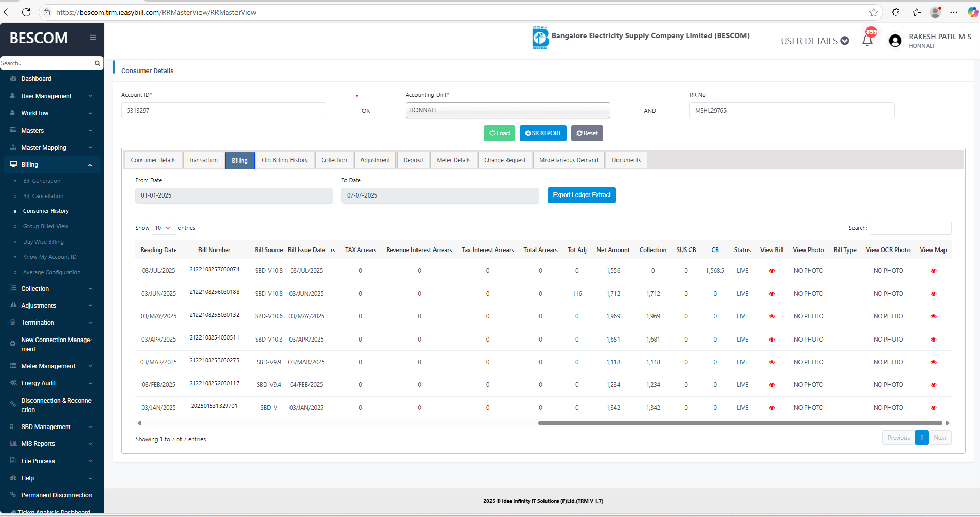This screenshot has width=980, height=517.
Task: Expand the Collection sidebar menu
Action: pos(50,289)
